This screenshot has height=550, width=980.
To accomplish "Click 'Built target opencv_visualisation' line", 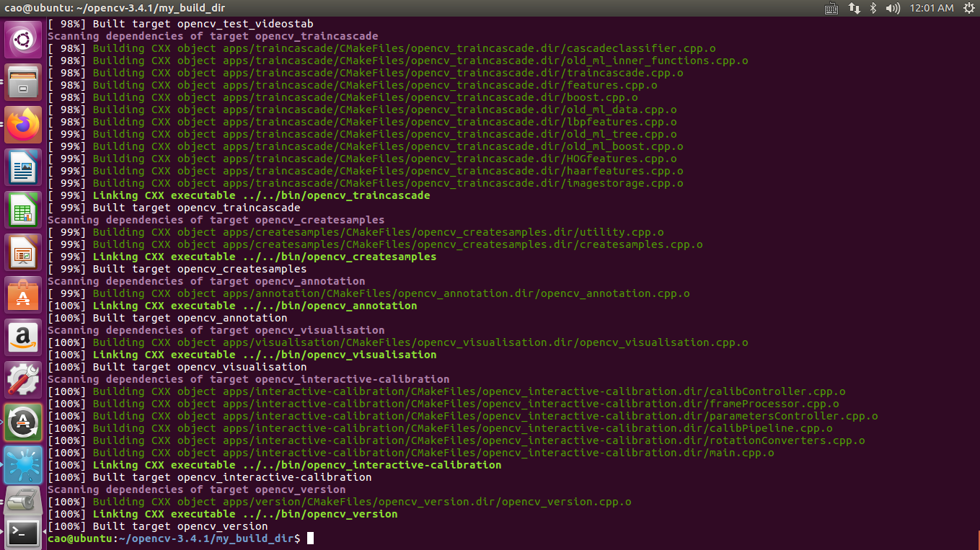I will pos(177,367).
